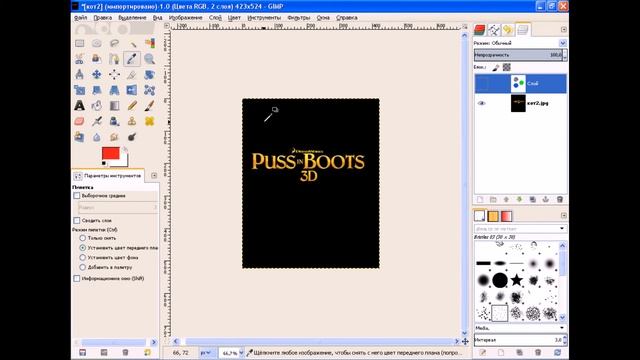Open the brushes dock tab configuration menu
Screen dimensions: 640x360
[564, 215]
